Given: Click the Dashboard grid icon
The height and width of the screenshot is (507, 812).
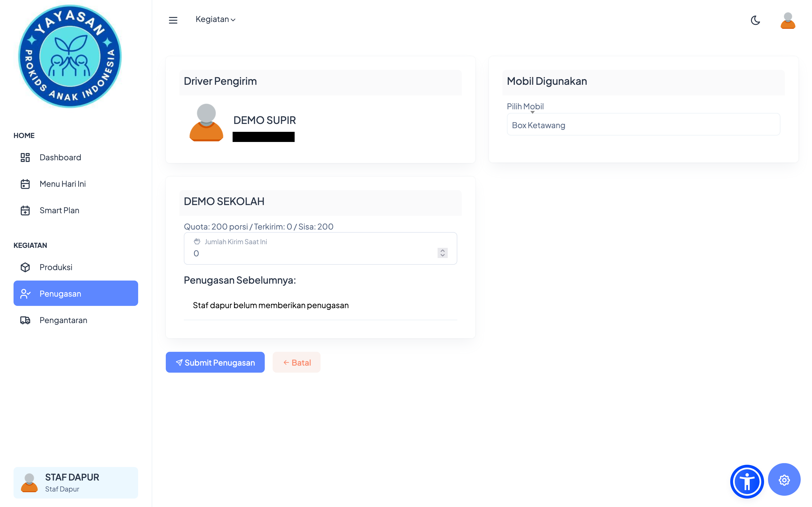Looking at the screenshot, I should click(25, 157).
